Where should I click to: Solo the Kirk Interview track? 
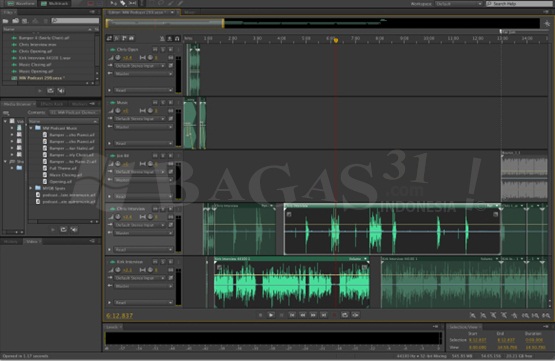[x=163, y=262]
